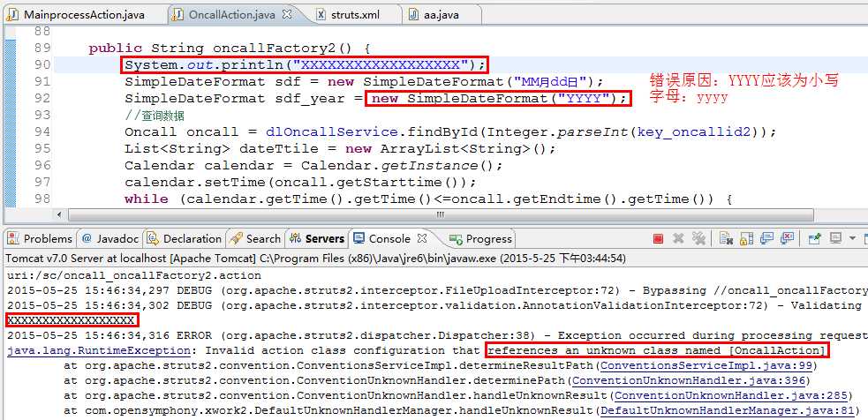Screen dimensions: 868x420
Task: Click the "YYYY" string literal in code
Action: click(584, 99)
